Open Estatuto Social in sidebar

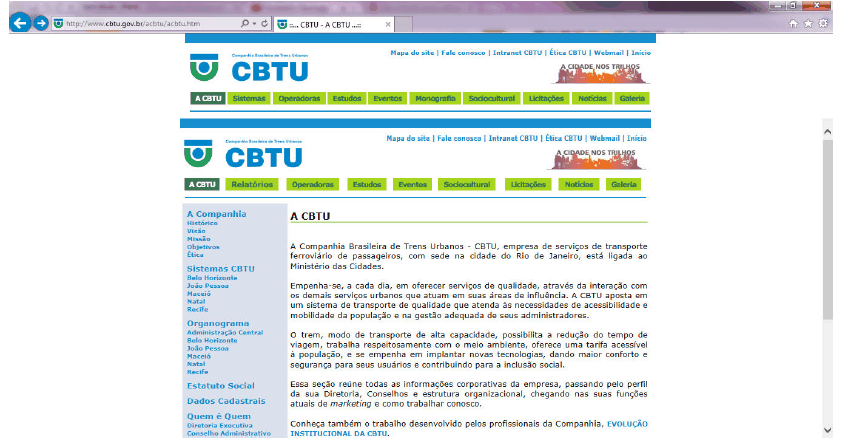pyautogui.click(x=220, y=386)
